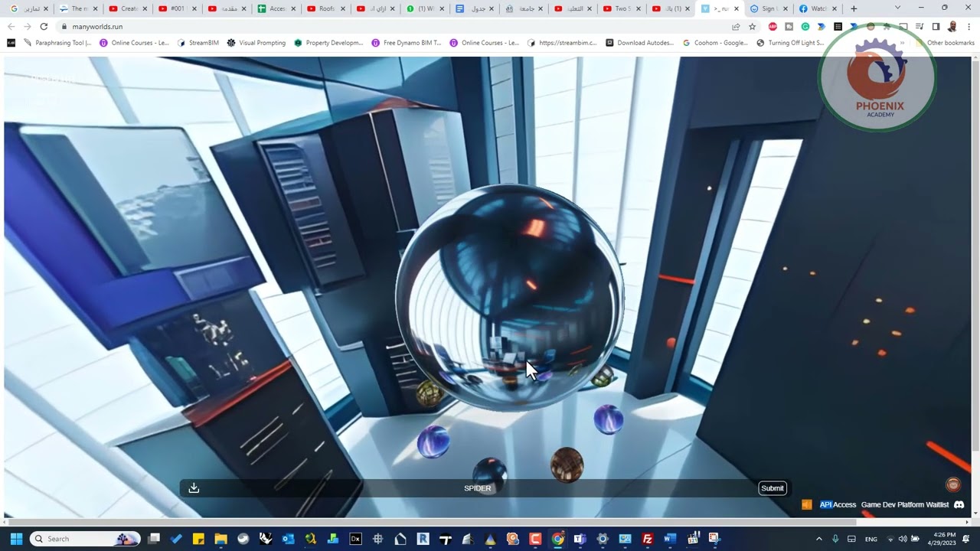The height and width of the screenshot is (551, 980).
Task: Open Revit from the taskbar
Action: tap(423, 539)
